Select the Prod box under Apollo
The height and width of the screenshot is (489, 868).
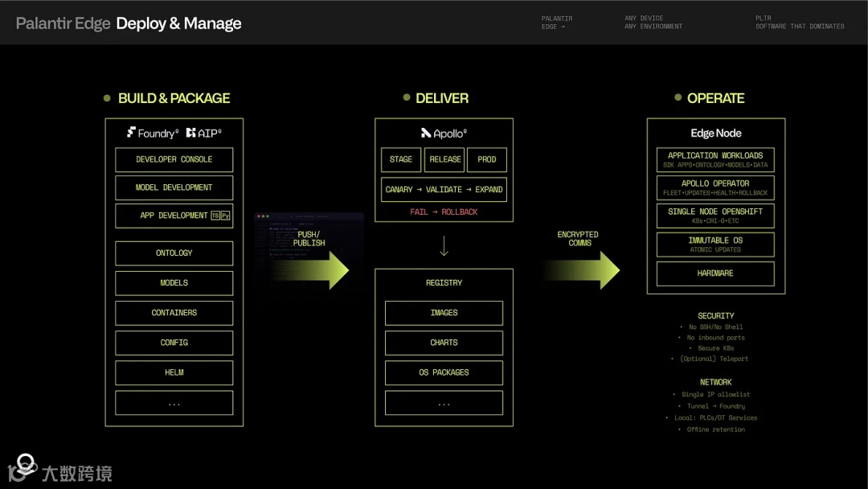tap(486, 159)
